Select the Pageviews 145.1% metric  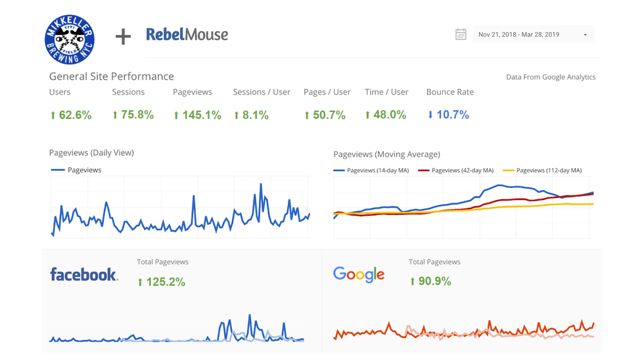click(x=197, y=115)
